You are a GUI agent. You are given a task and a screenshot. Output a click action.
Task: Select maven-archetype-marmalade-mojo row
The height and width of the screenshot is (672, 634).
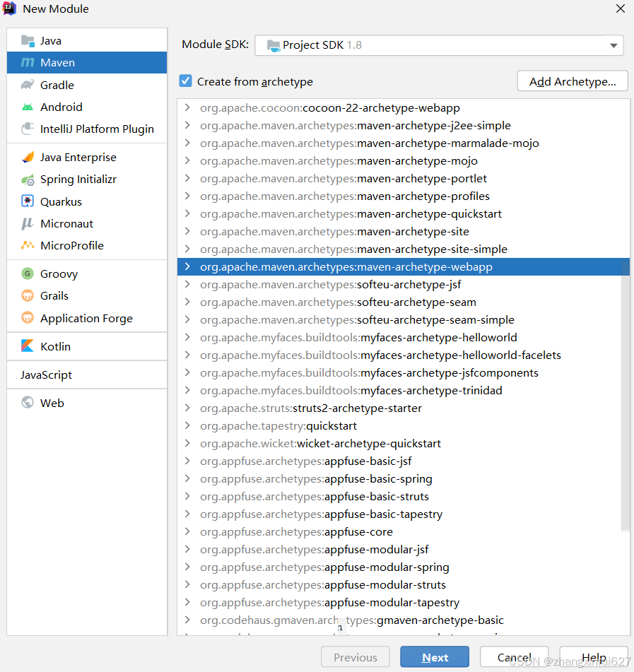[x=404, y=143]
